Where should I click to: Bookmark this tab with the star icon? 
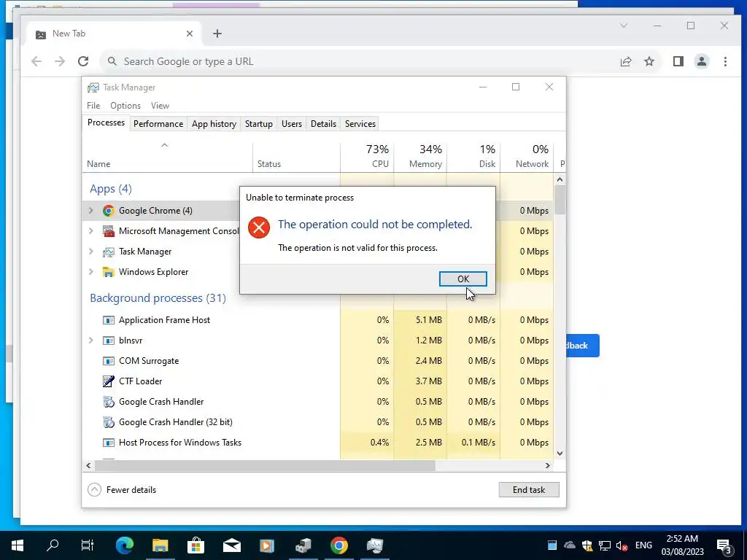[649, 61]
